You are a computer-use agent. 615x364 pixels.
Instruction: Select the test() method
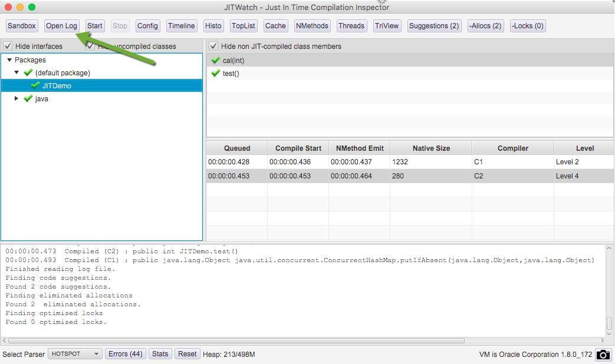[231, 74]
